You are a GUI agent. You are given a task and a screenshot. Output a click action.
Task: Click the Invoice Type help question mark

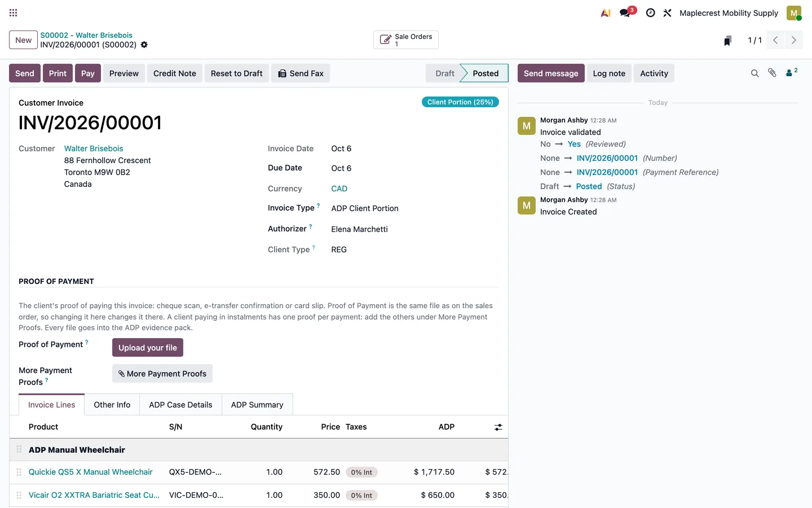tap(318, 206)
